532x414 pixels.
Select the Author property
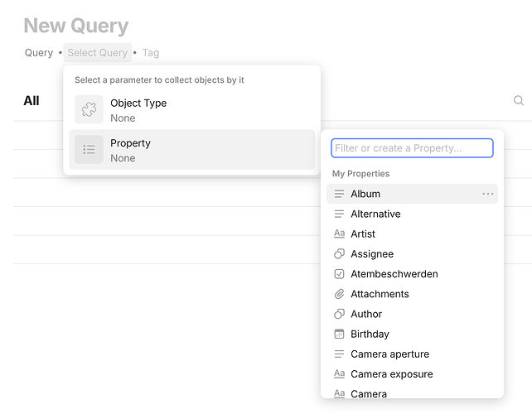[412, 314]
